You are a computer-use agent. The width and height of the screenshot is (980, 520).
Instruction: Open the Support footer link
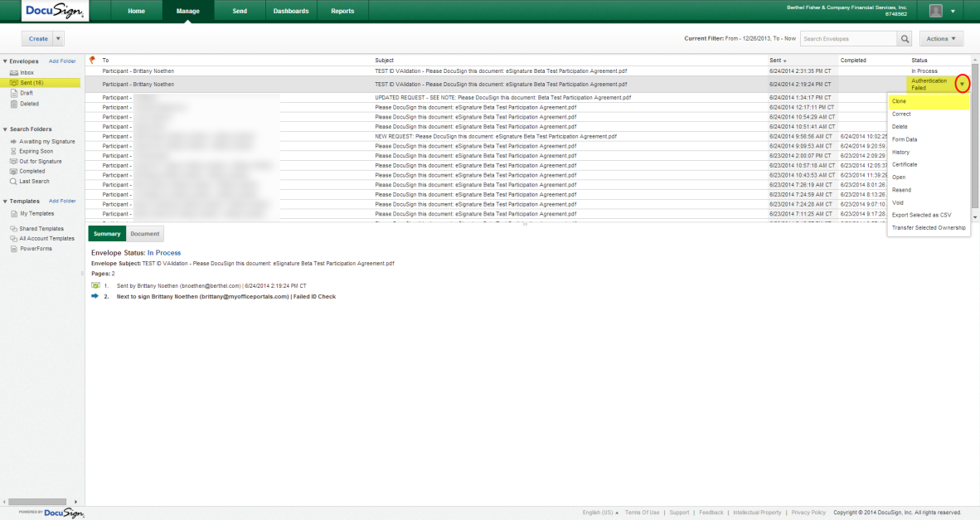(679, 513)
